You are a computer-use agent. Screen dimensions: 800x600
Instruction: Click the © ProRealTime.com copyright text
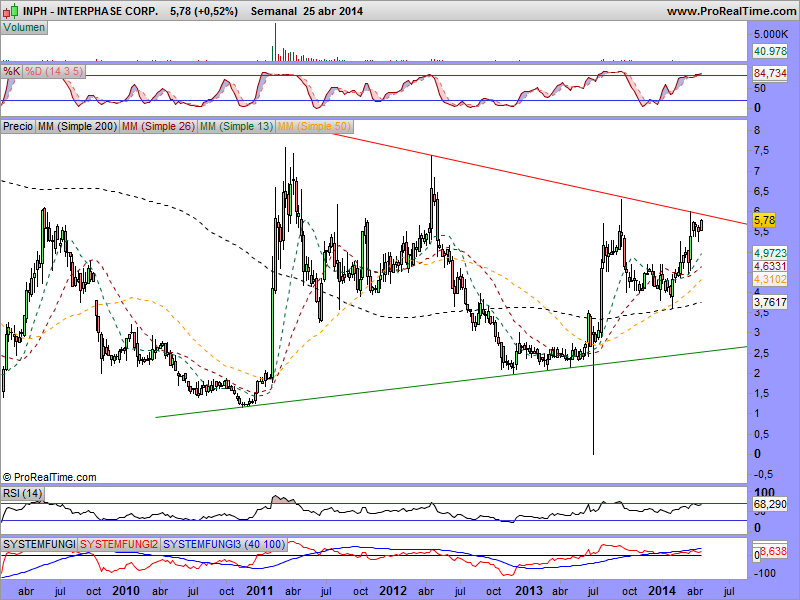pos(49,478)
